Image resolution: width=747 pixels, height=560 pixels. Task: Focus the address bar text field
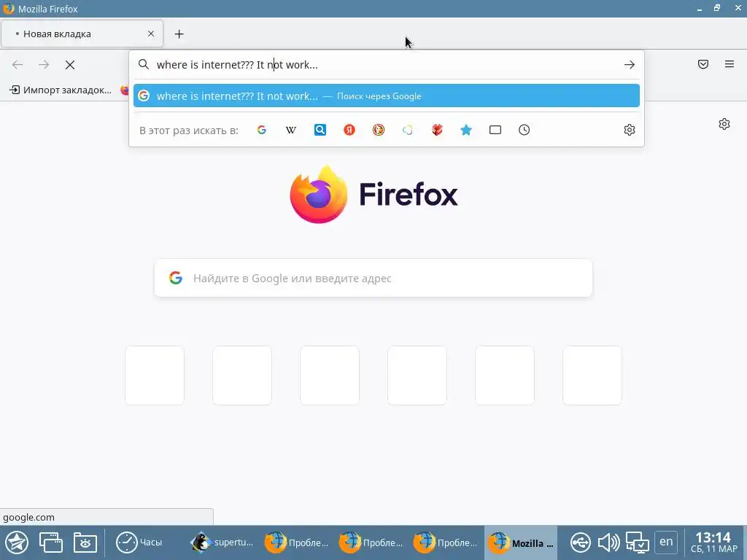click(x=386, y=65)
